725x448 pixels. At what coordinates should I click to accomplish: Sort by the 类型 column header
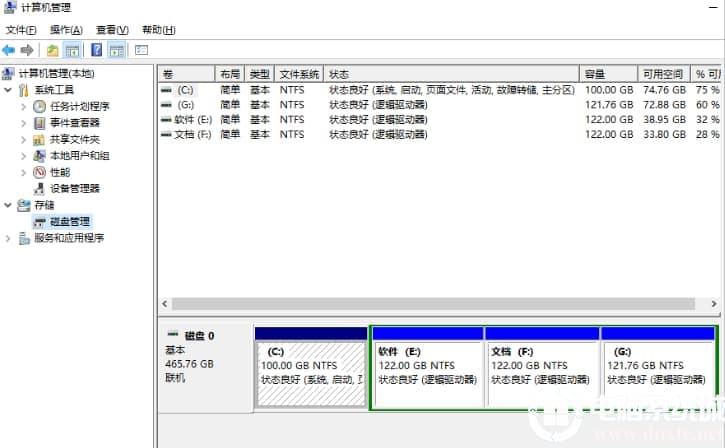click(x=260, y=74)
